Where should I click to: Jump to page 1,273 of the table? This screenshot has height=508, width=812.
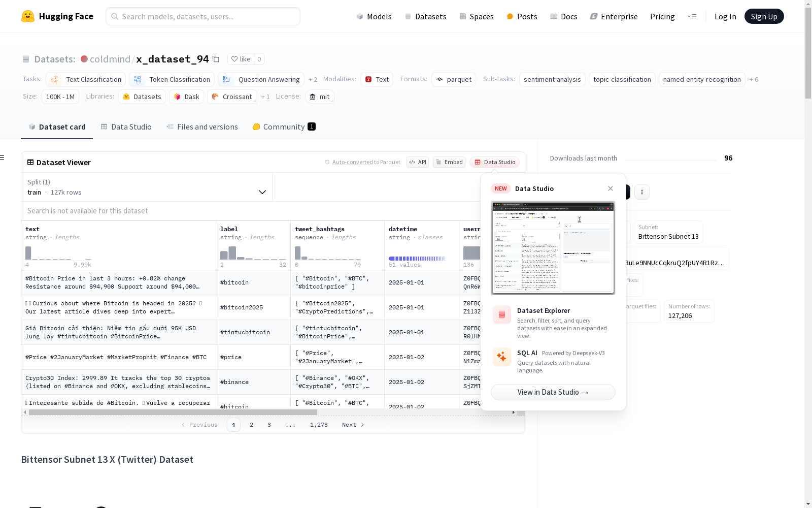(319, 425)
